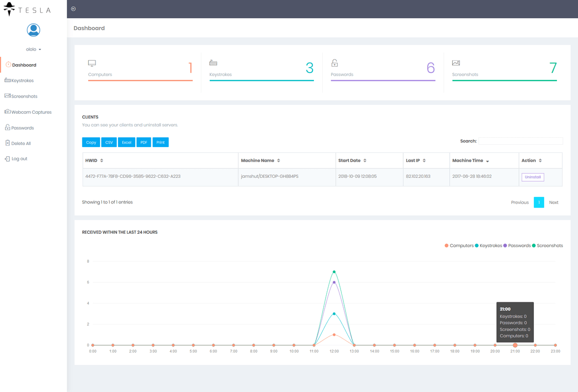The image size is (578, 392).
Task: Click the Screenshots card image icon
Action: pos(456,63)
